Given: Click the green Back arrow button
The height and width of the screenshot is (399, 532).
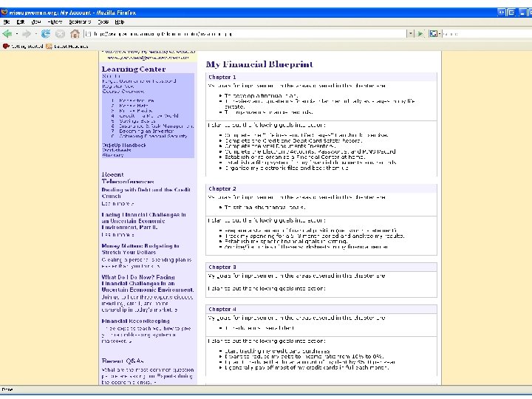Looking at the screenshot, I should pos(7,33).
